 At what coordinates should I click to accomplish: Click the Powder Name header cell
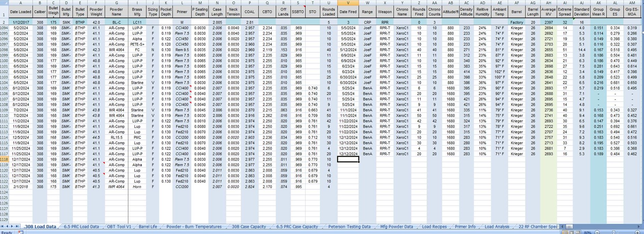click(117, 12)
